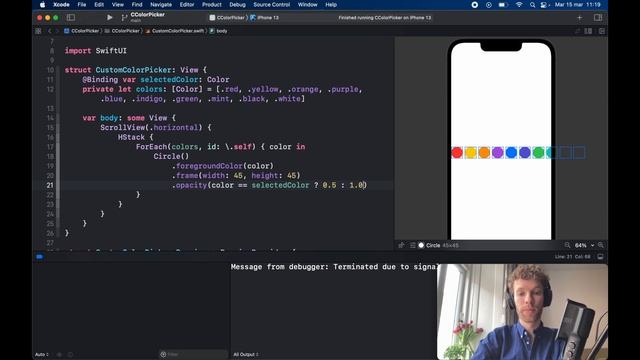Open the Window menu
This screenshot has width=640, height=360.
pos(307,5)
